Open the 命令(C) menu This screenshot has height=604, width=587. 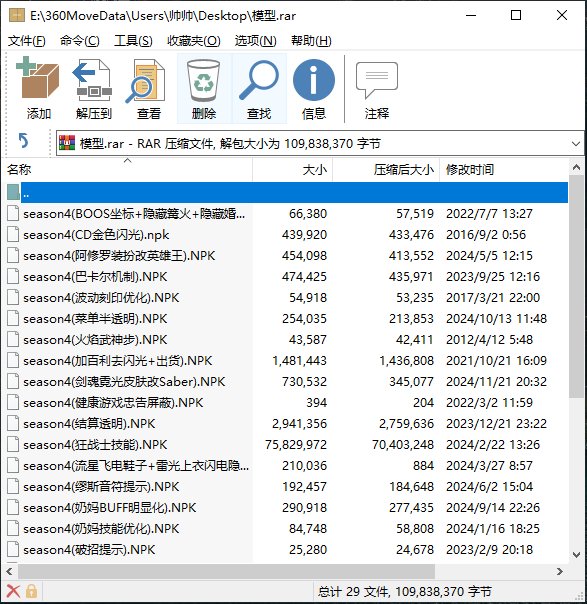(80, 40)
